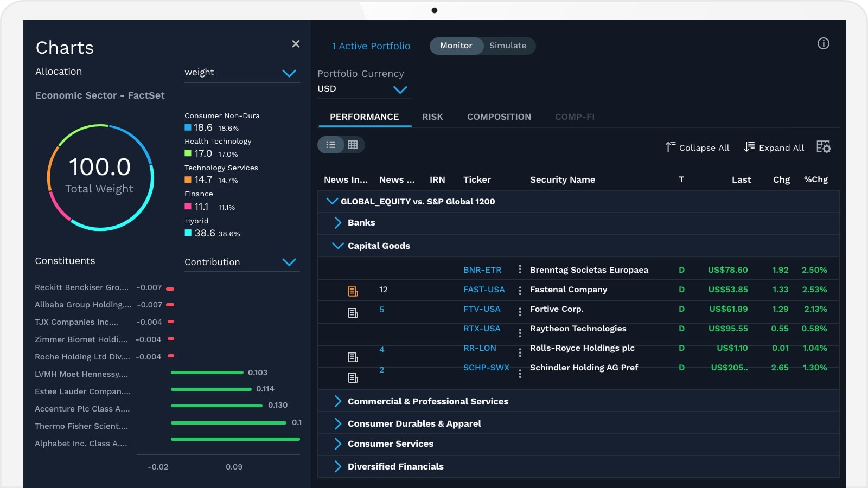Open news document icon in Fortive row
This screenshot has width=868, height=488.
click(x=353, y=313)
